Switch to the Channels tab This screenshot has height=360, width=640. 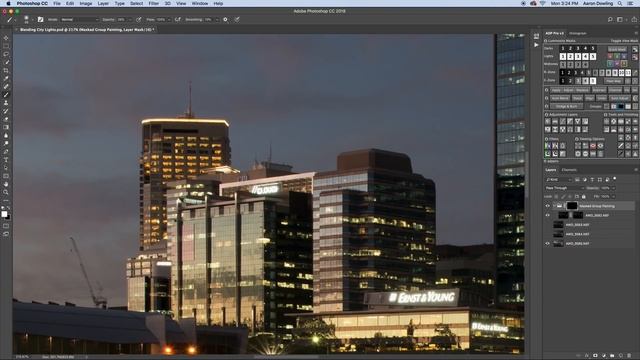(569, 170)
